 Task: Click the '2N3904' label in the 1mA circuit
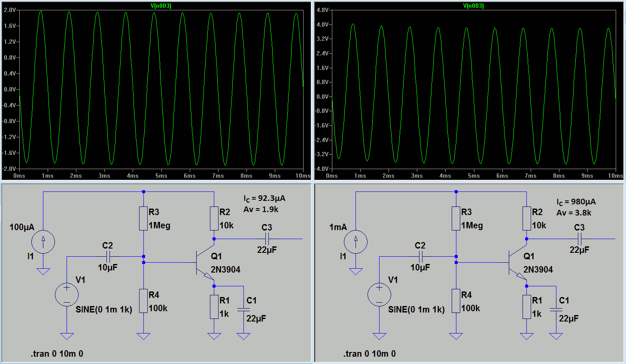[x=538, y=270]
